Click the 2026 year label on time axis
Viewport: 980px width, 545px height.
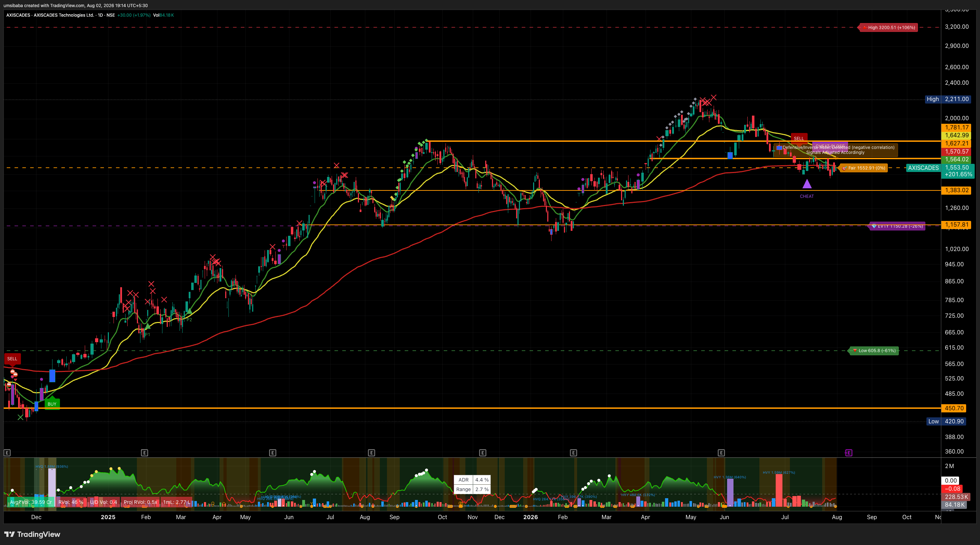click(530, 517)
